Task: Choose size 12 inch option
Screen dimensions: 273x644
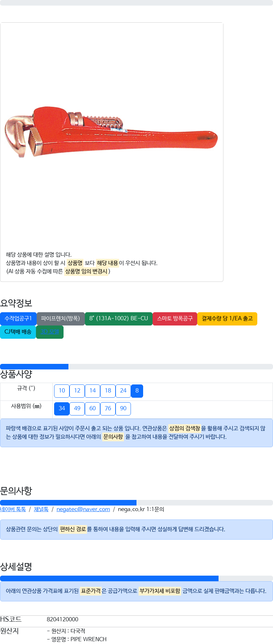Action: coord(77,391)
